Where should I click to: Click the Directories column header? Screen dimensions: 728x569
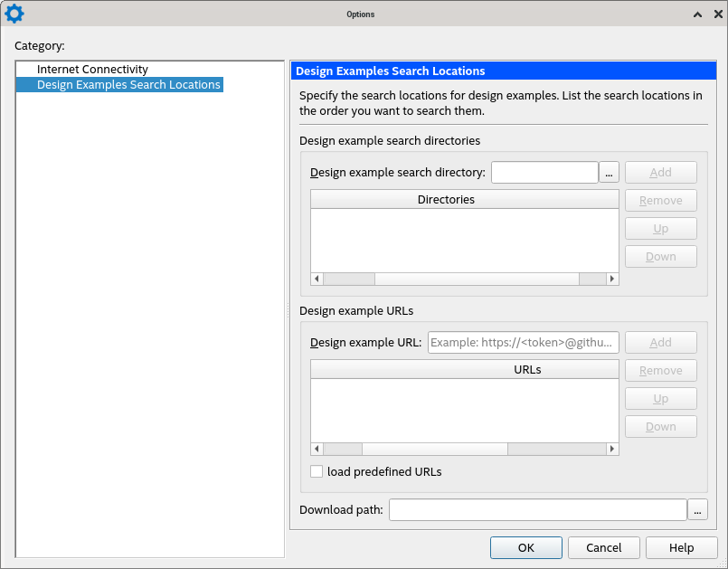[446, 199]
